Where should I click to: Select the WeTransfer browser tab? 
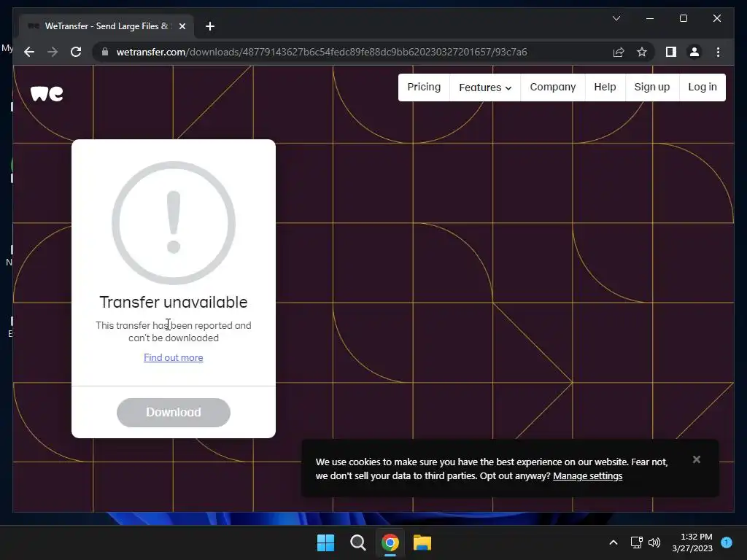click(107, 26)
